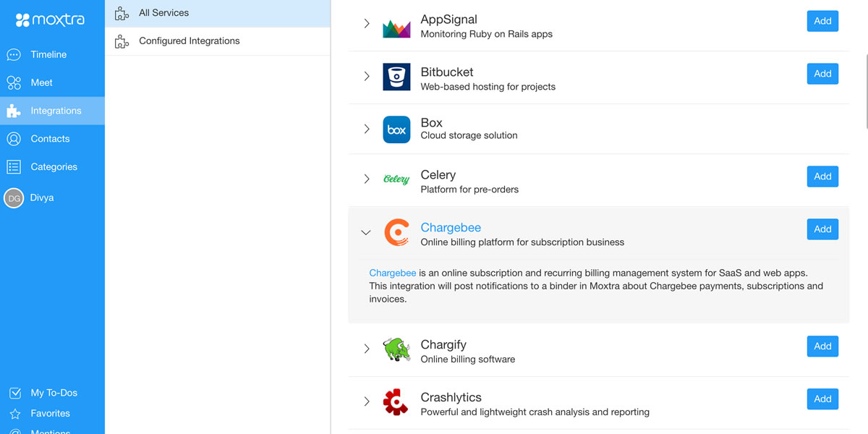
Task: Open Timeline chat bubble icon
Action: click(x=14, y=54)
